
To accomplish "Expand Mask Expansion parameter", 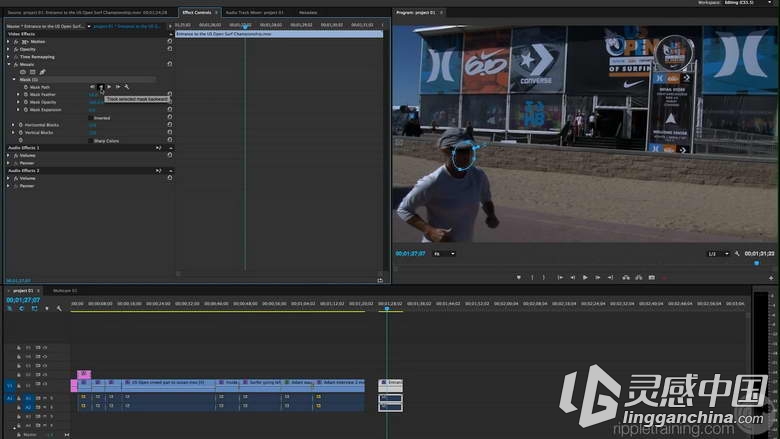I will tap(18, 109).
